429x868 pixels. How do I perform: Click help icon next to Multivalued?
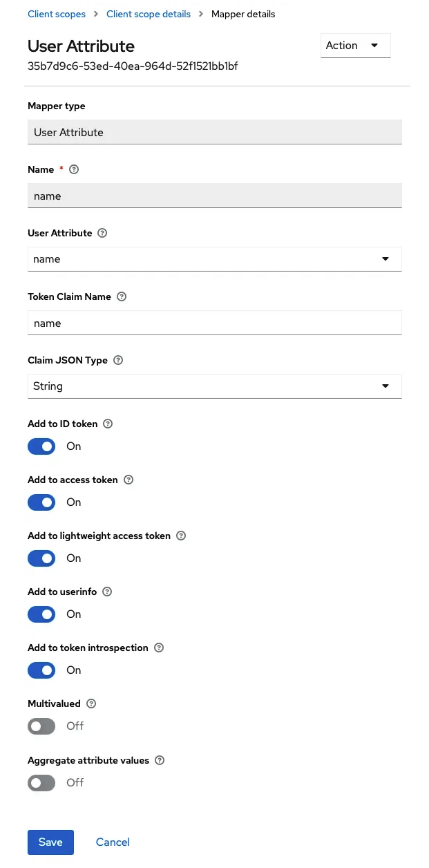91,704
